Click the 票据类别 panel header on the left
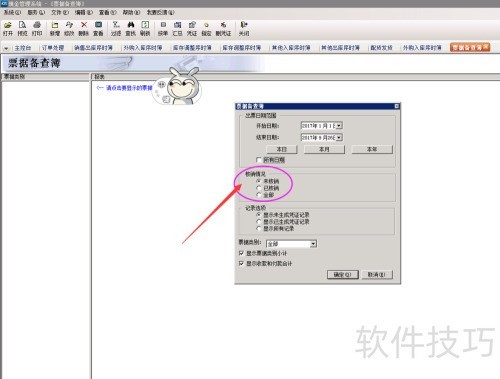The width and height of the screenshot is (500, 379). click(x=45, y=77)
